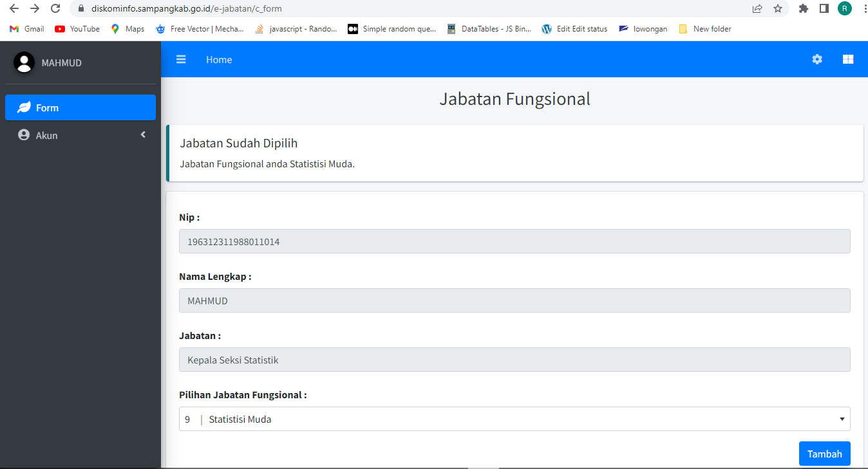This screenshot has height=469, width=868.
Task: Open the New folder bookmark folder
Action: pos(705,29)
